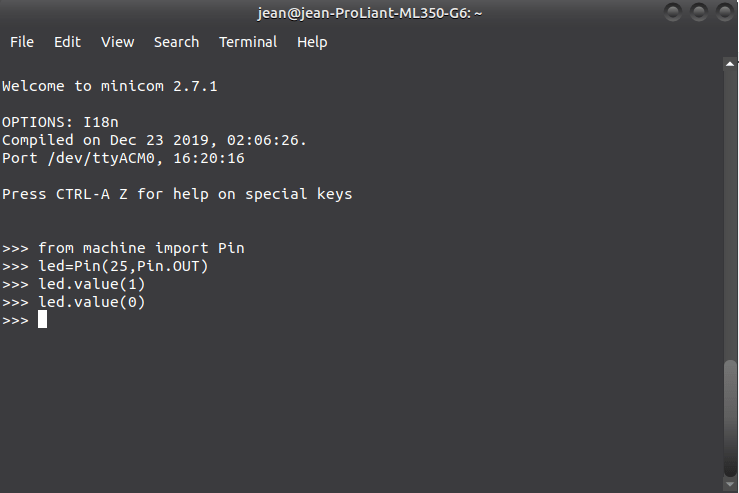The width and height of the screenshot is (739, 493).
Task: Open the Search menu
Action: tap(176, 42)
